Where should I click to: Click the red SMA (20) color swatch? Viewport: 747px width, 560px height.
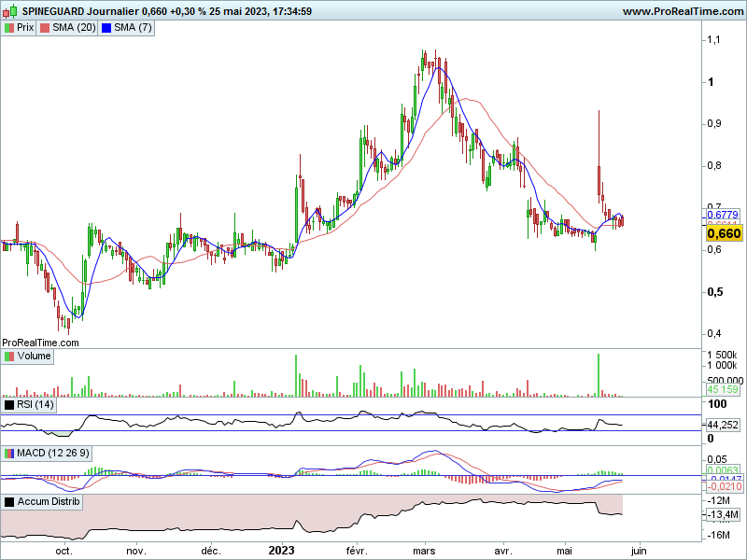click(x=45, y=28)
